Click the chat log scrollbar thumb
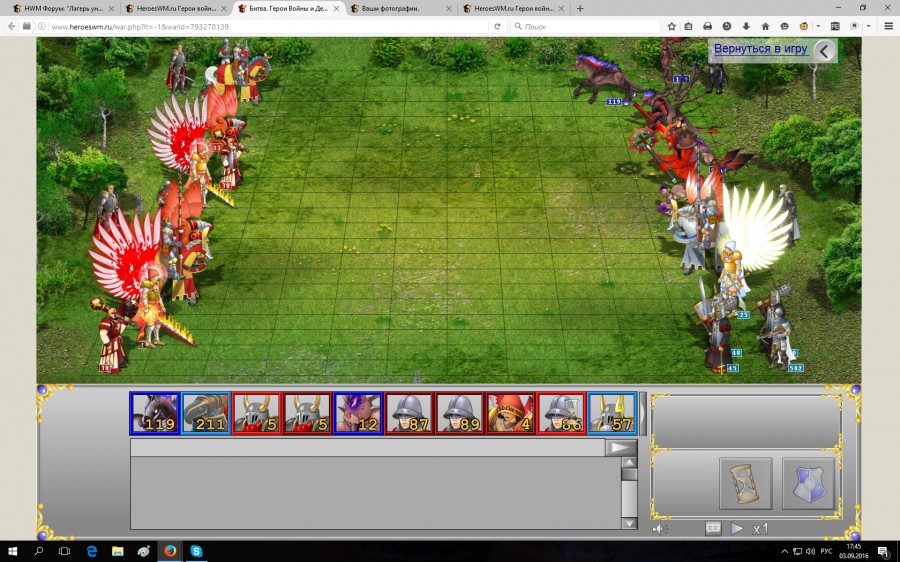This screenshot has height=562, width=900. 629,474
